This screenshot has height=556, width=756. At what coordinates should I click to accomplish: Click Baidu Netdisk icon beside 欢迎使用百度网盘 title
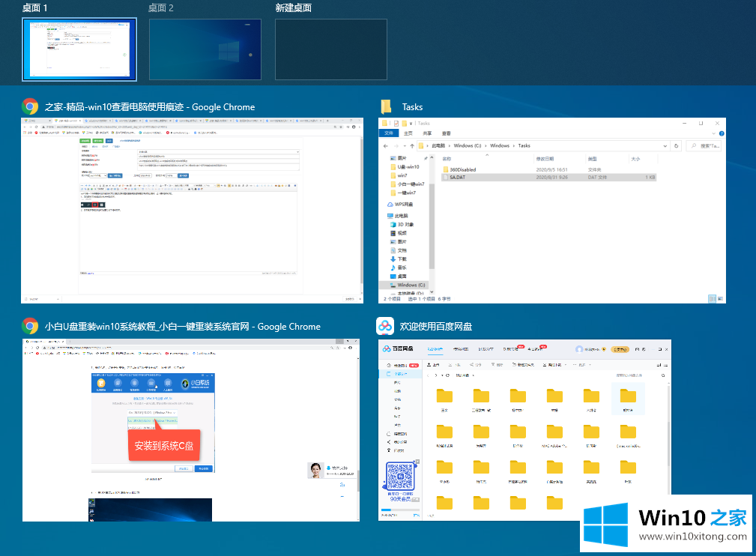[385, 327]
